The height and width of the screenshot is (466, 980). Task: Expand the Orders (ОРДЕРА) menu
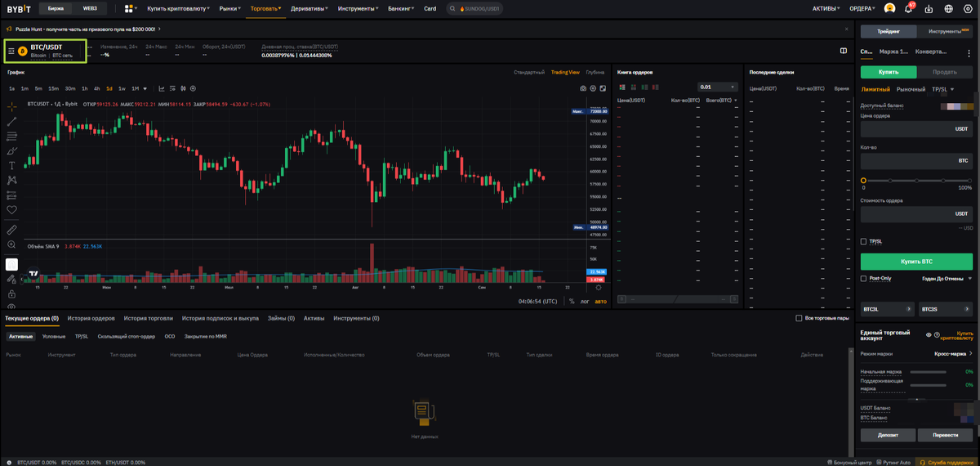pos(863,9)
